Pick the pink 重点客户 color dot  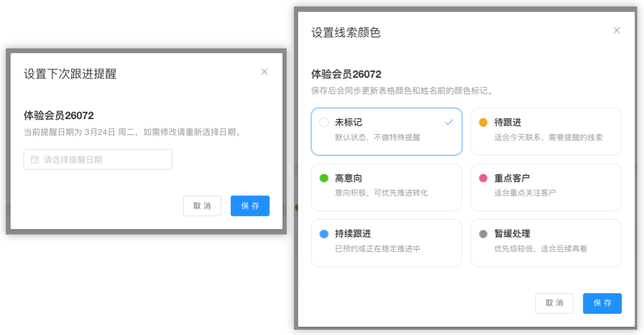pos(483,178)
